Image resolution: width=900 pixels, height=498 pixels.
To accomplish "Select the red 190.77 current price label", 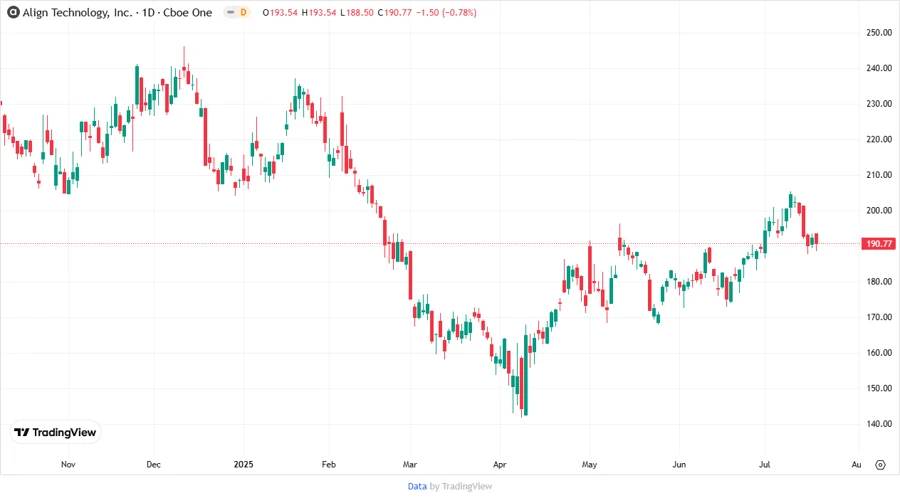I will (x=879, y=244).
